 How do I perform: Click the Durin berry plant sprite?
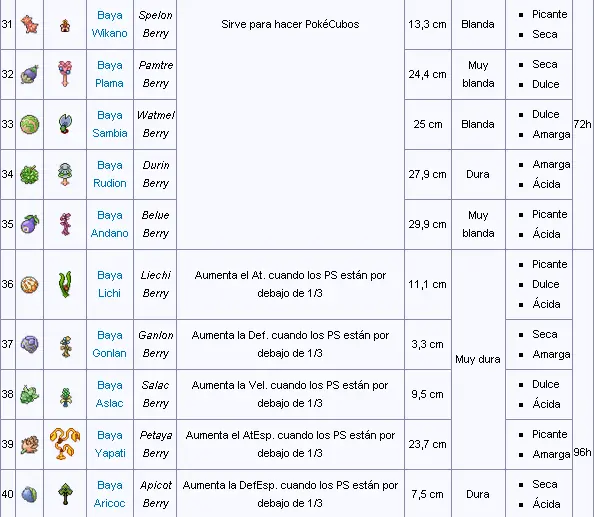[x=65, y=174]
